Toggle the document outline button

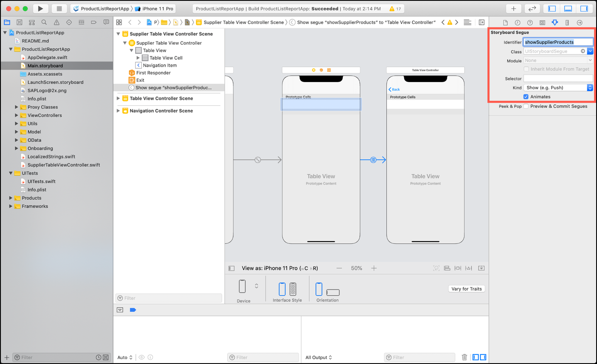tap(232, 268)
